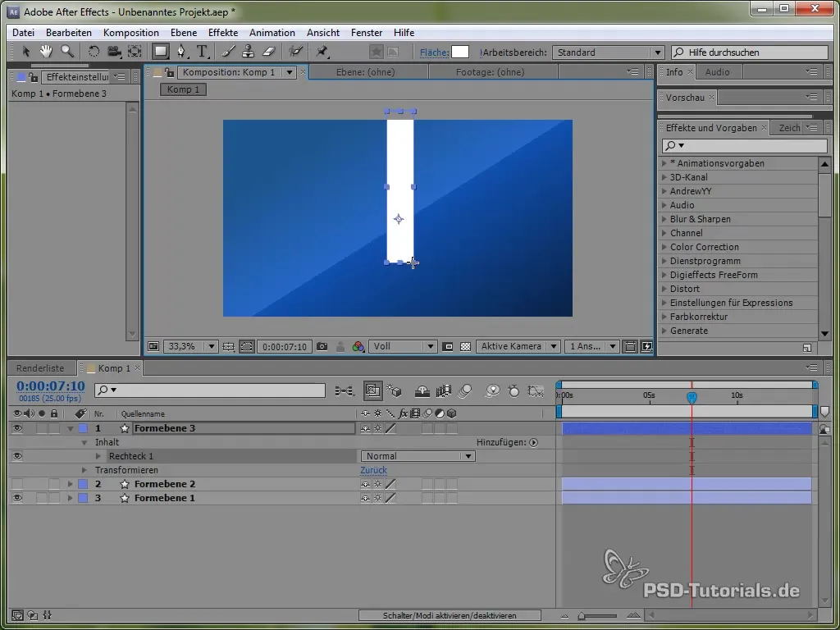This screenshot has height=630, width=840.
Task: Toggle lock box for Formebene 2
Action: pyautogui.click(x=54, y=484)
